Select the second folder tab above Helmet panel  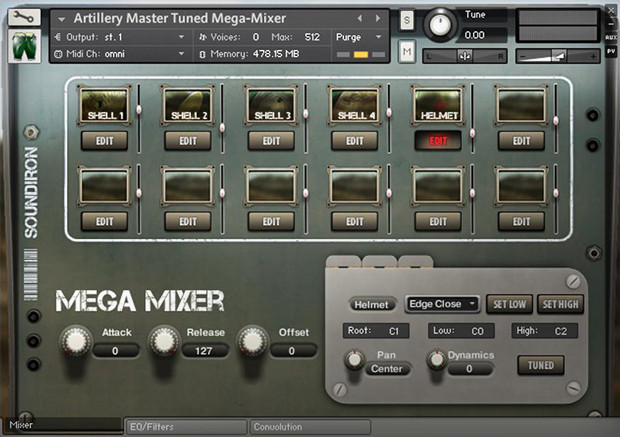click(x=379, y=262)
